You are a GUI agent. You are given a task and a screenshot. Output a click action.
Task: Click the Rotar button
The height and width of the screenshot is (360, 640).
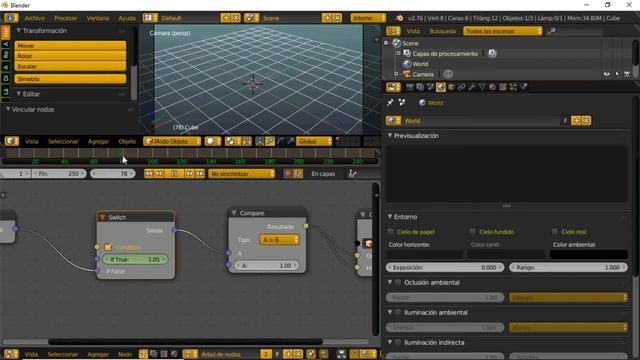click(x=70, y=56)
